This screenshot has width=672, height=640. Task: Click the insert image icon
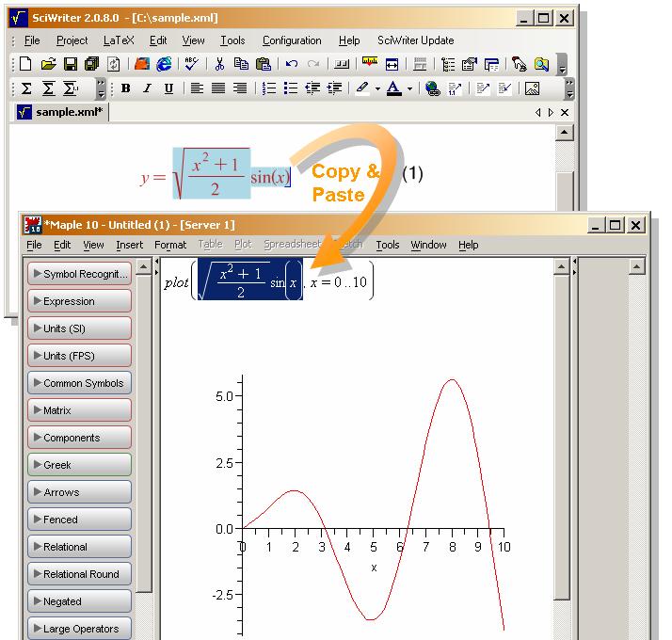532,89
